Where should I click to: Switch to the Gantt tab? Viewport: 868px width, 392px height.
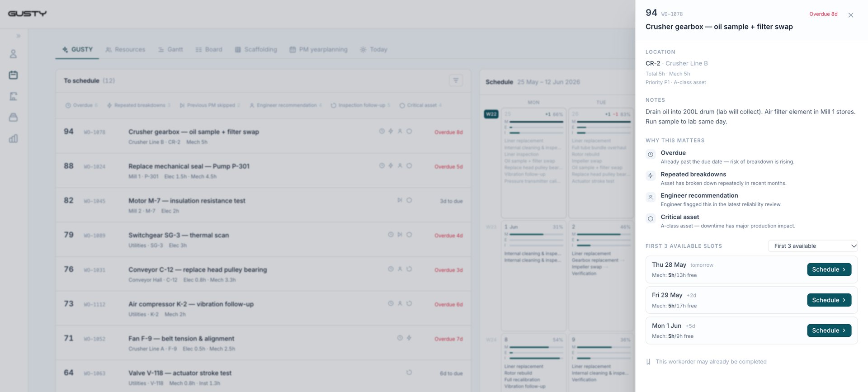pyautogui.click(x=170, y=49)
